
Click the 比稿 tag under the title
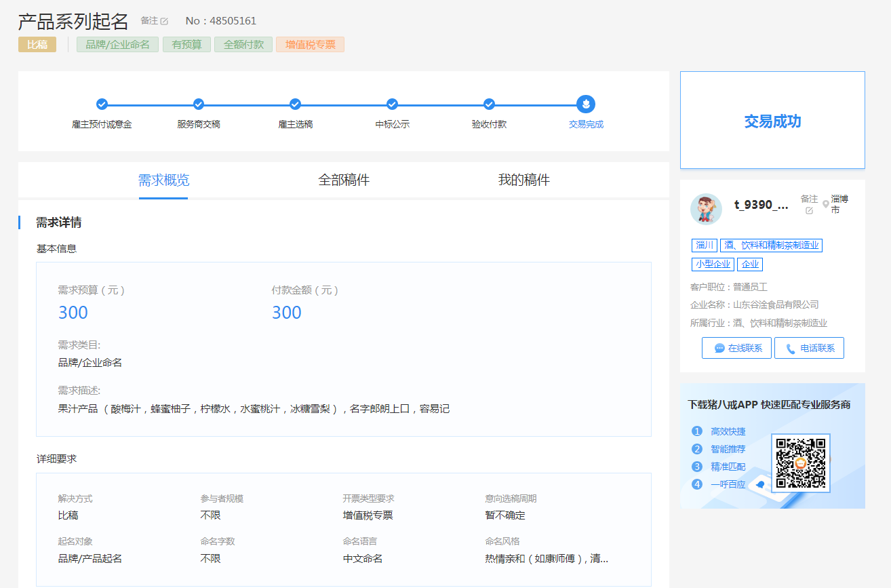[x=37, y=45]
